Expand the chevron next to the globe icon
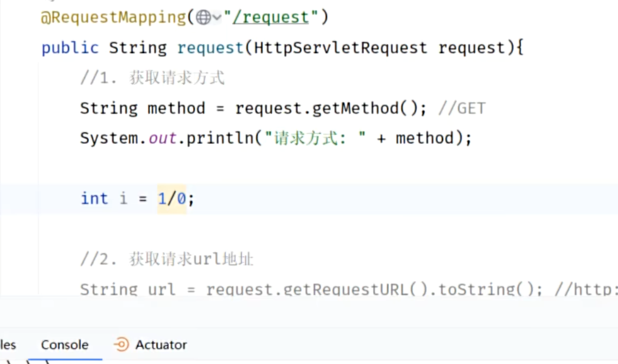Viewport: 618px width, 364px height. pyautogui.click(x=217, y=19)
